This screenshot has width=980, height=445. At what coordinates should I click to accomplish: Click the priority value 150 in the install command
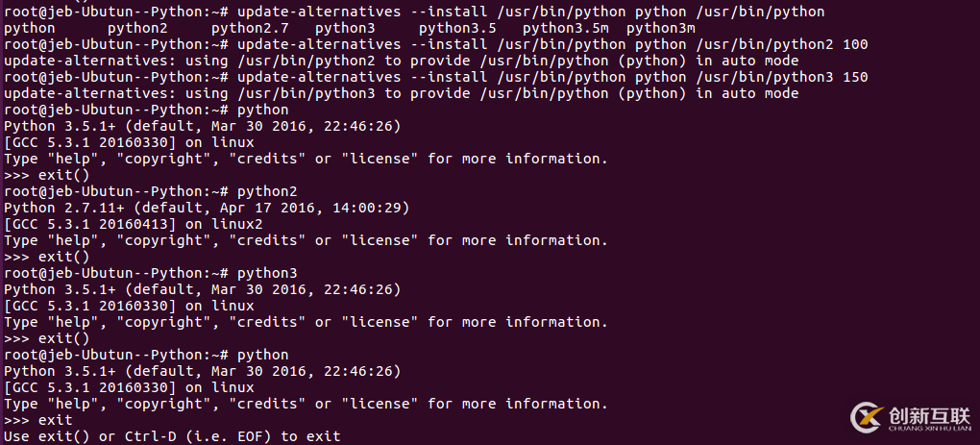[854, 78]
